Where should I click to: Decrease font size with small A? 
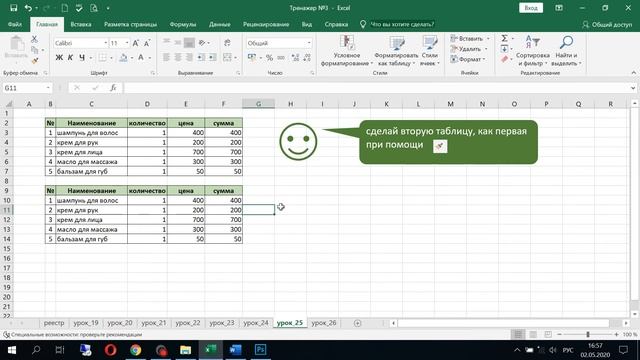147,43
